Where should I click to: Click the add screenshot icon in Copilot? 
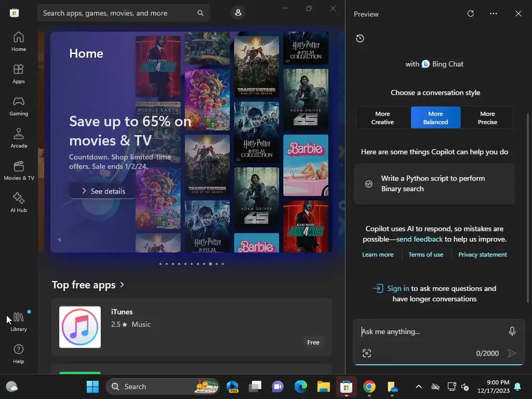coord(367,353)
